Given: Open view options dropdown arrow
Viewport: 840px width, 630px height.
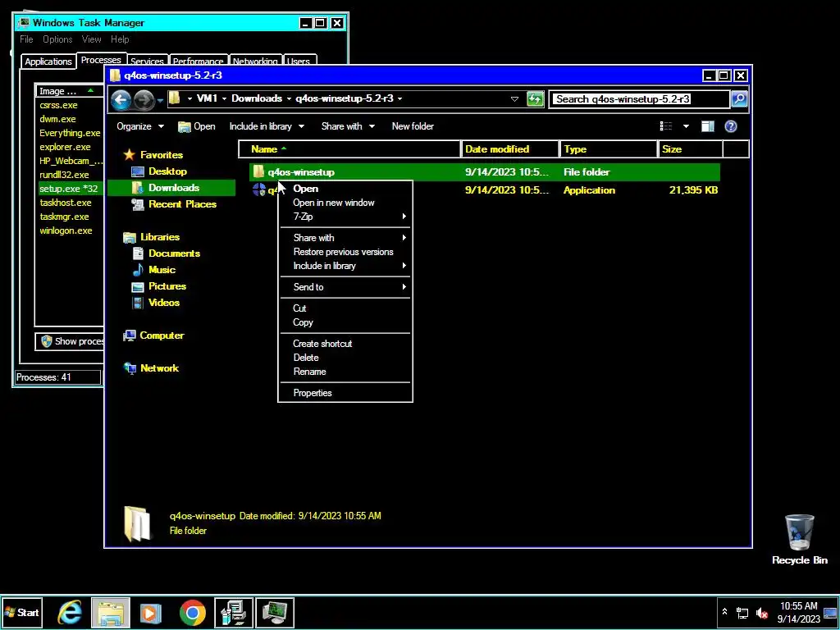Looking at the screenshot, I should point(686,126).
